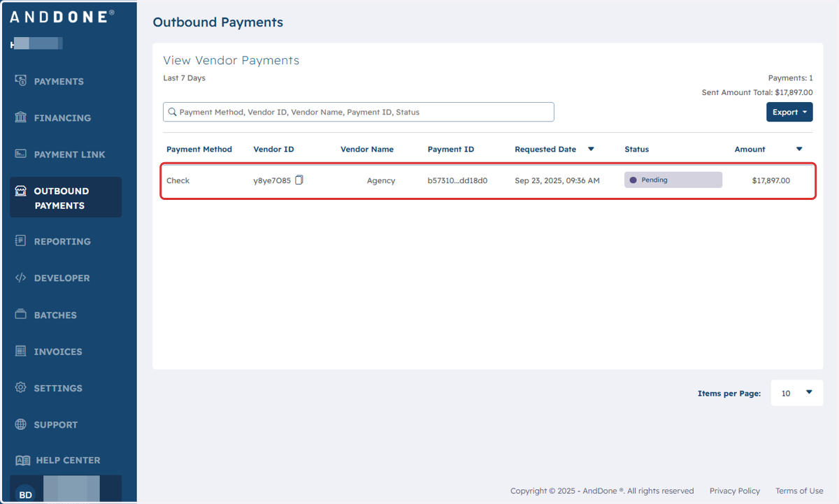
Task: Click the Status column header
Action: pyautogui.click(x=637, y=149)
